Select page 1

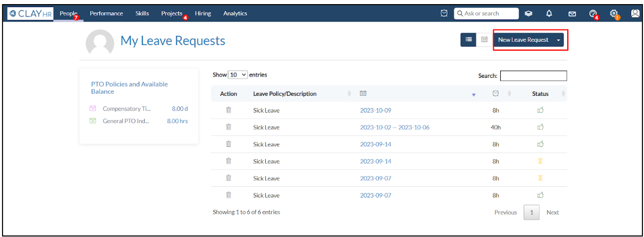[531, 212]
